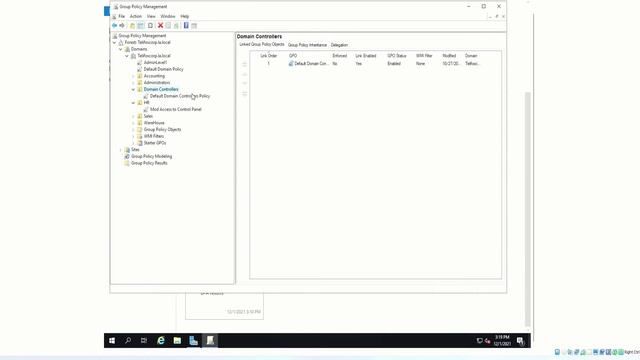
Task: Select the Sales OU
Action: click(148, 116)
